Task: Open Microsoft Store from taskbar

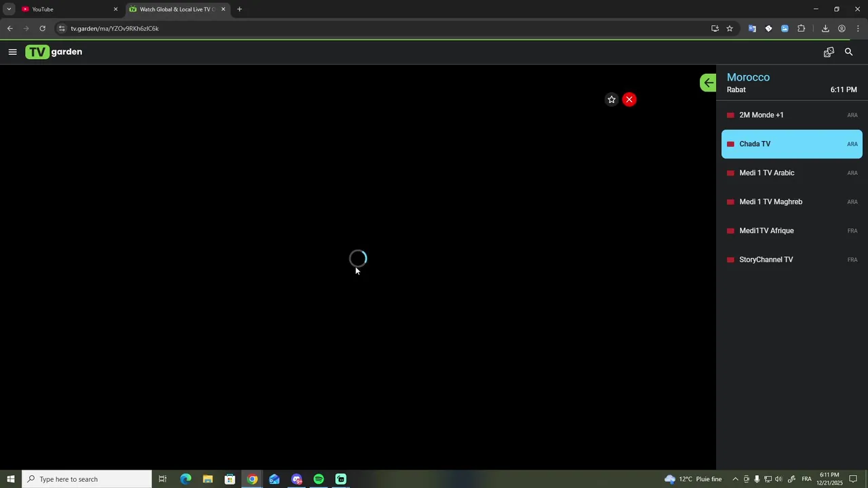Action: tap(230, 479)
